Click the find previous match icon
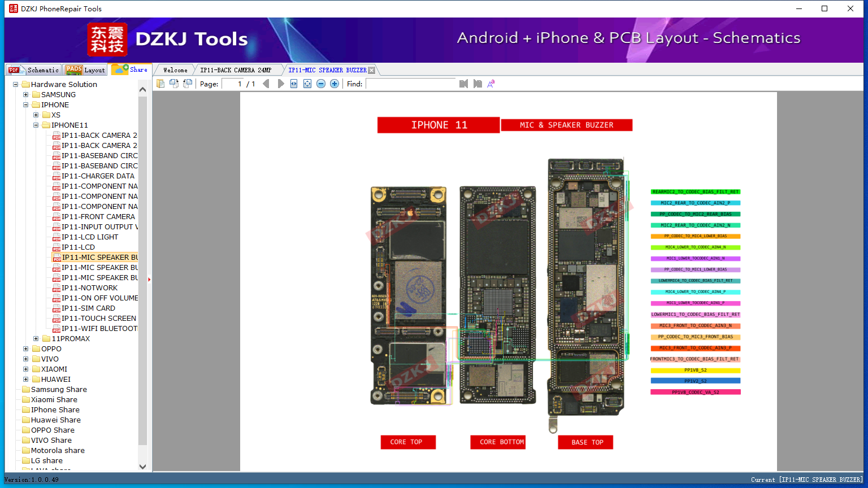The height and width of the screenshot is (488, 868). pos(463,84)
